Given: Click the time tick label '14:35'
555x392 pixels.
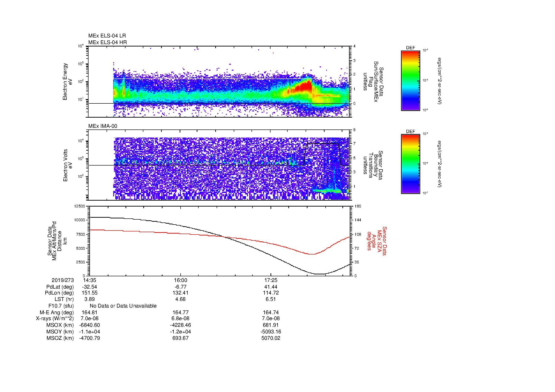Looking at the screenshot, I should 89,280.
